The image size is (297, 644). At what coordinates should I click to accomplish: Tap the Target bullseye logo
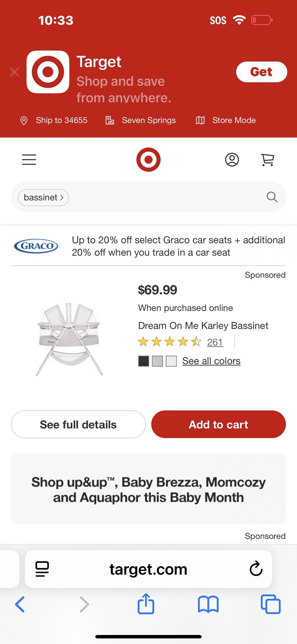[x=148, y=160]
